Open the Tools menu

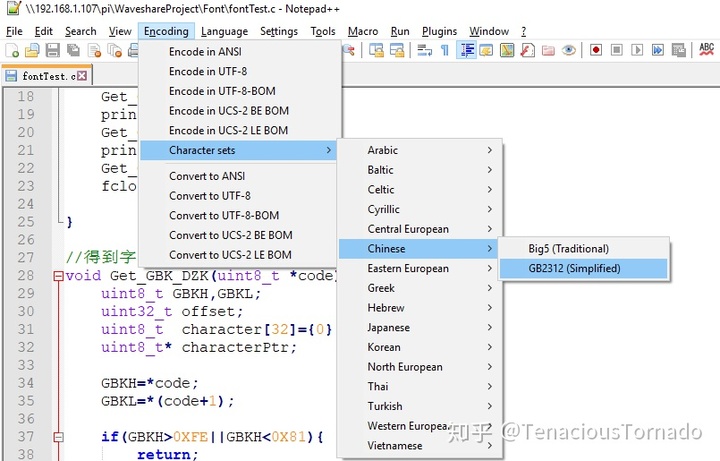coord(323,31)
